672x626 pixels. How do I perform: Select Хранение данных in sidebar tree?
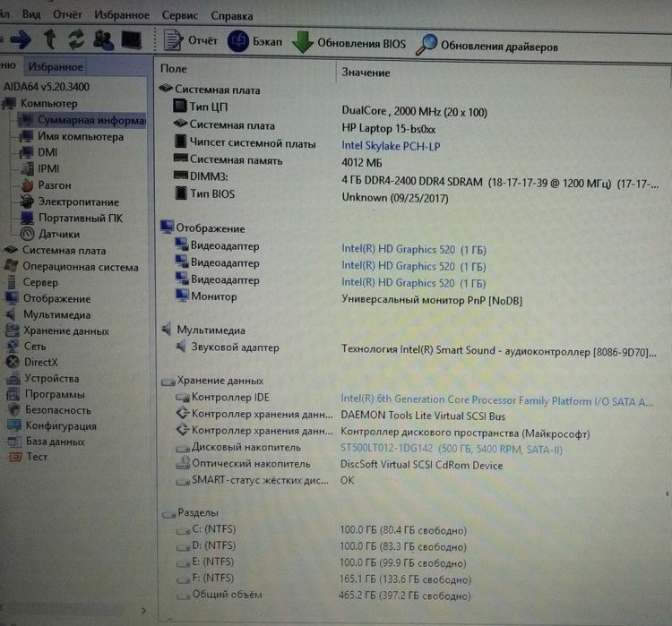(x=57, y=330)
